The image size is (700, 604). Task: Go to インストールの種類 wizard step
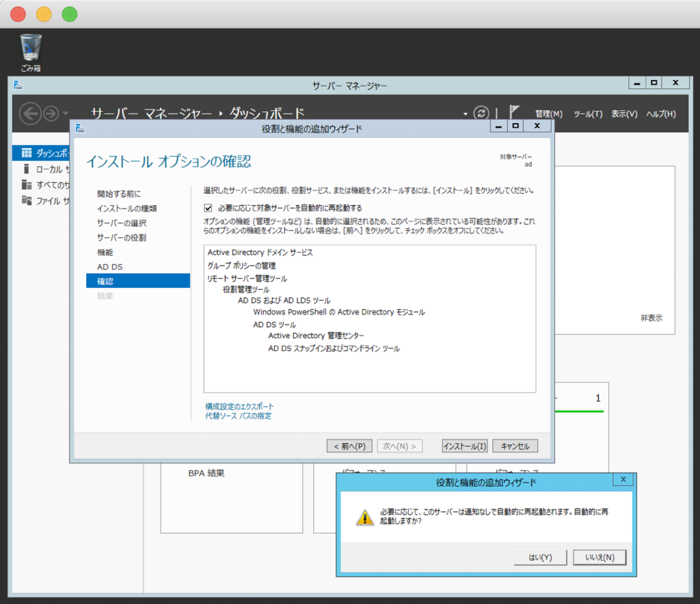click(126, 208)
